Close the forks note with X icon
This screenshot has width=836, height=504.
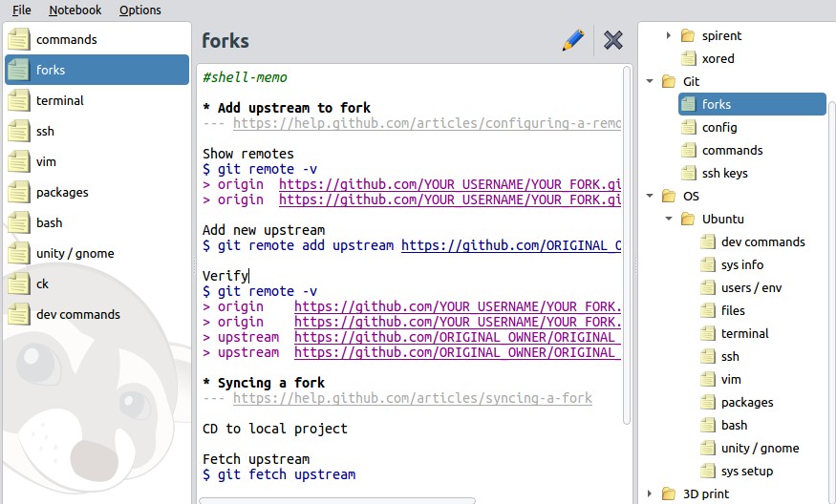click(x=613, y=40)
